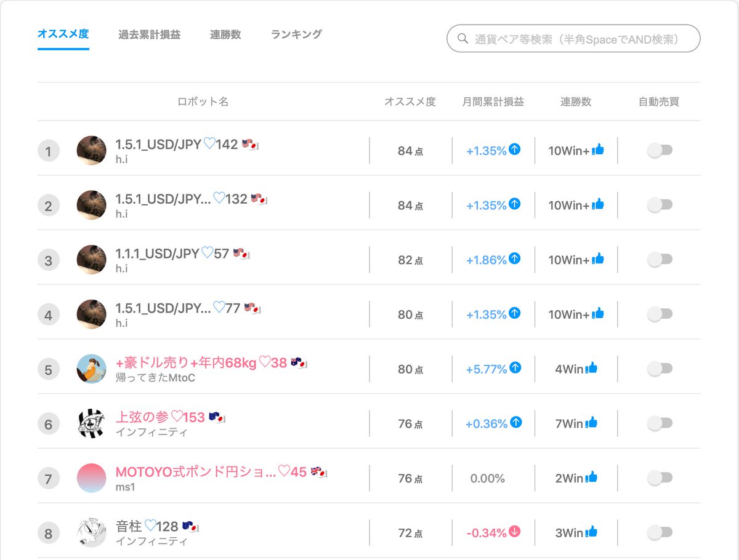
Task: Click the heart icon next to 77
Action: pos(219,307)
